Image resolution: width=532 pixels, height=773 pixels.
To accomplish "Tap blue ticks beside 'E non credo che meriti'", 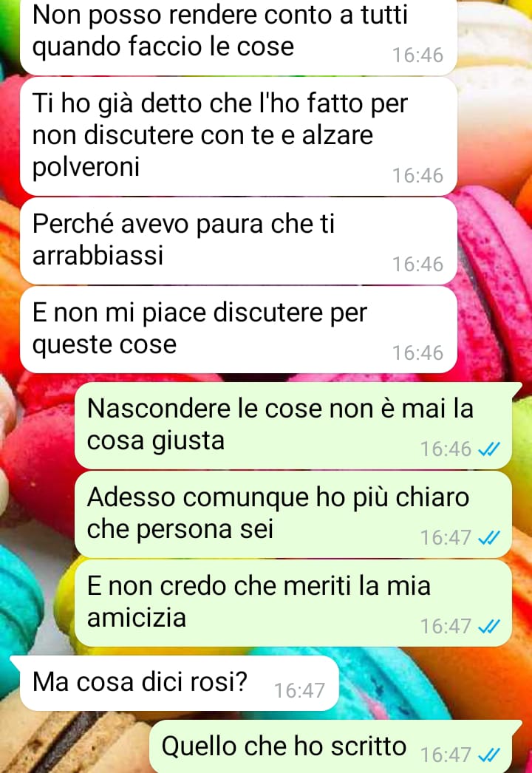I will 489,626.
